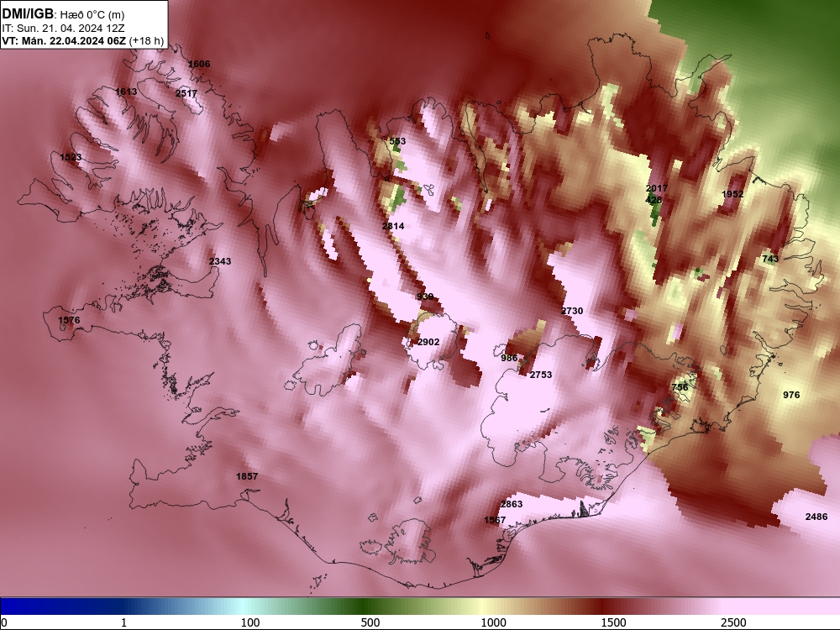Click the legend label 0
The width and height of the screenshot is (840, 630).
(x=4, y=622)
